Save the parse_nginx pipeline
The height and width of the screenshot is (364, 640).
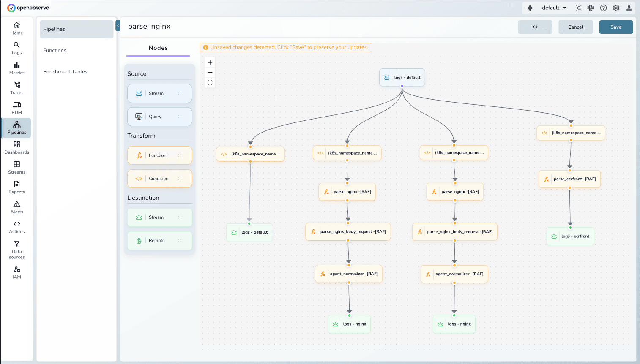pos(615,27)
